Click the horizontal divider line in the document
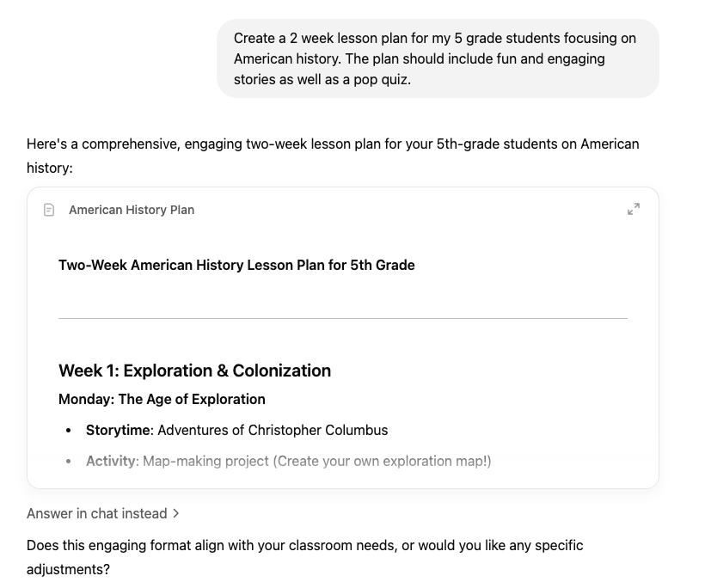This screenshot has height=588, width=705. pos(343,318)
